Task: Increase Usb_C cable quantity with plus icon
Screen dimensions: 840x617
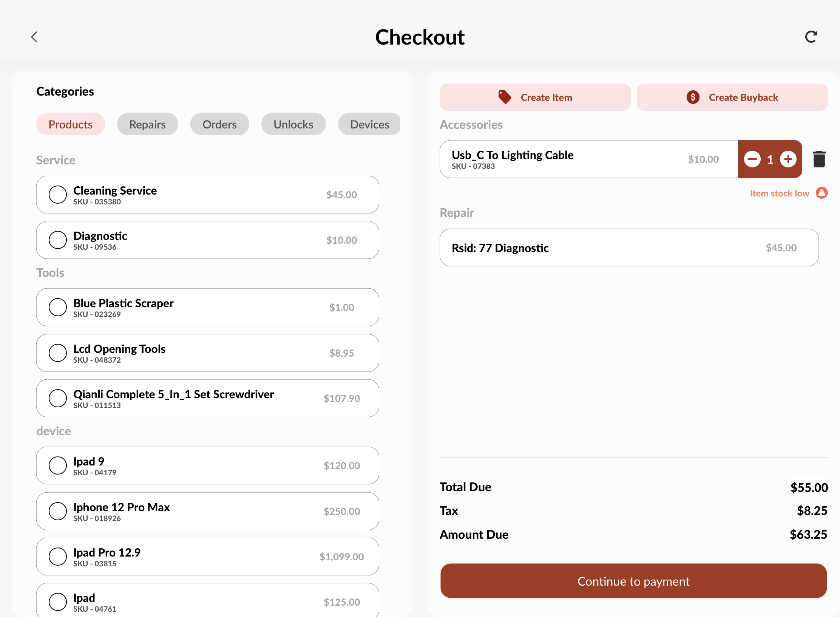Action: [x=789, y=159]
